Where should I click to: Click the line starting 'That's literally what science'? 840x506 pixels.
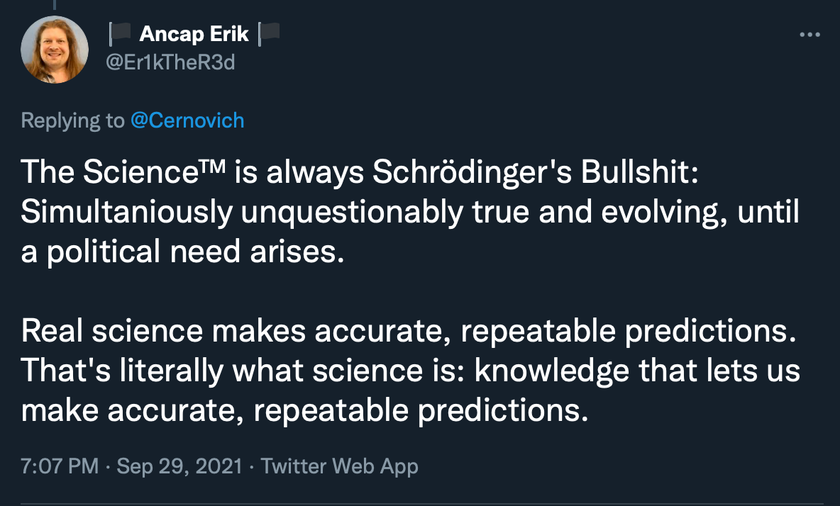tap(410, 371)
